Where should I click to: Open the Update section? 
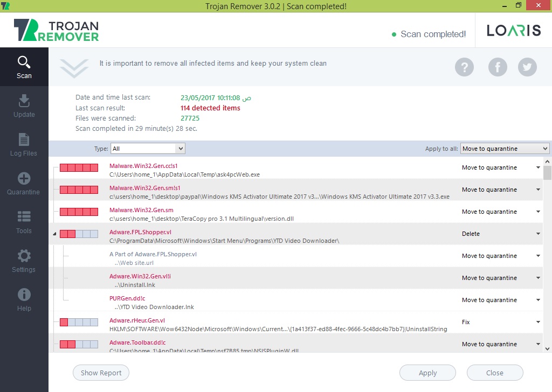coord(24,106)
